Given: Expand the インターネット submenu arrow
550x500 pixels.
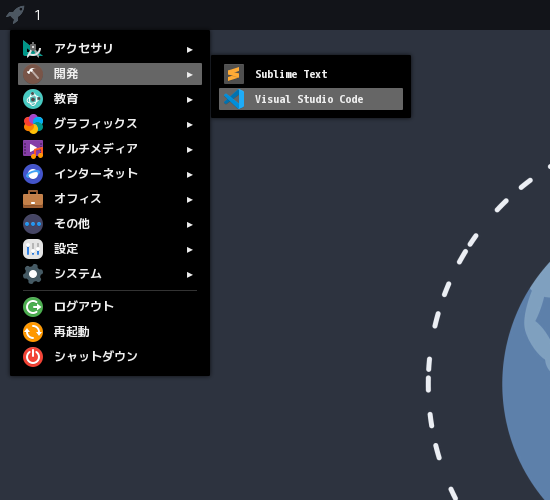Looking at the screenshot, I should tap(189, 175).
